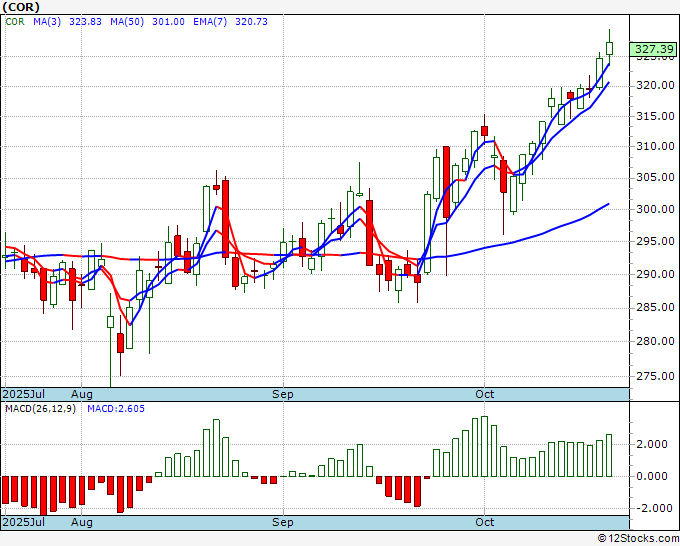Click the EMA(7) indicator label
Viewport: 680px width, 546px height.
pyautogui.click(x=210, y=22)
